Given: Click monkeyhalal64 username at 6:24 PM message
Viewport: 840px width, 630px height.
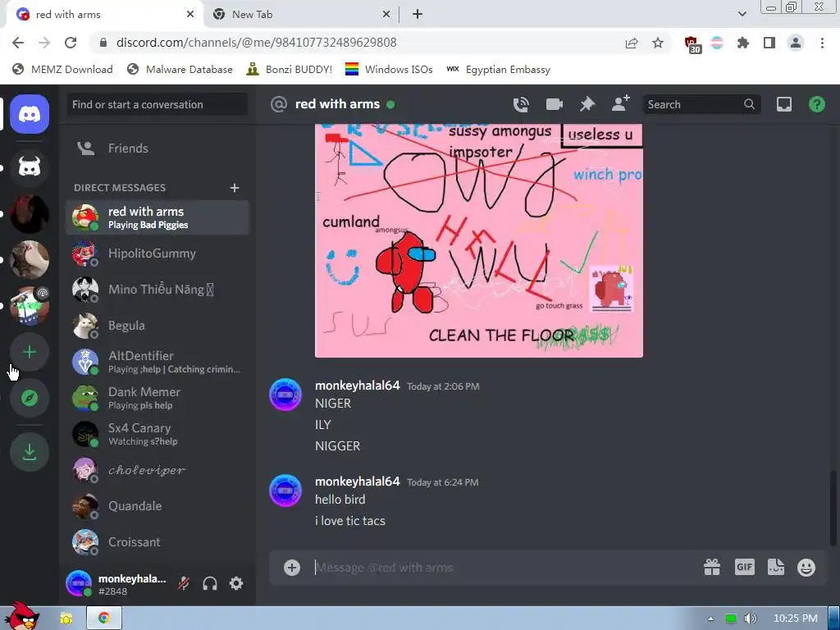Looking at the screenshot, I should pos(358,482).
